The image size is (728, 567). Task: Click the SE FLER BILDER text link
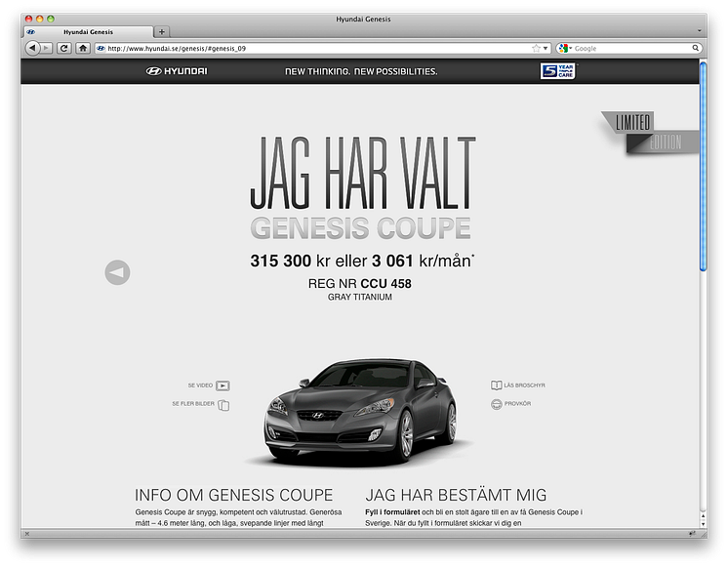pos(193,404)
